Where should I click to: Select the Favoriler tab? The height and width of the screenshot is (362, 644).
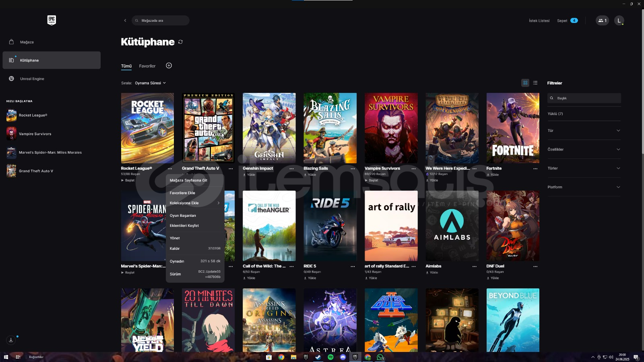(x=147, y=66)
